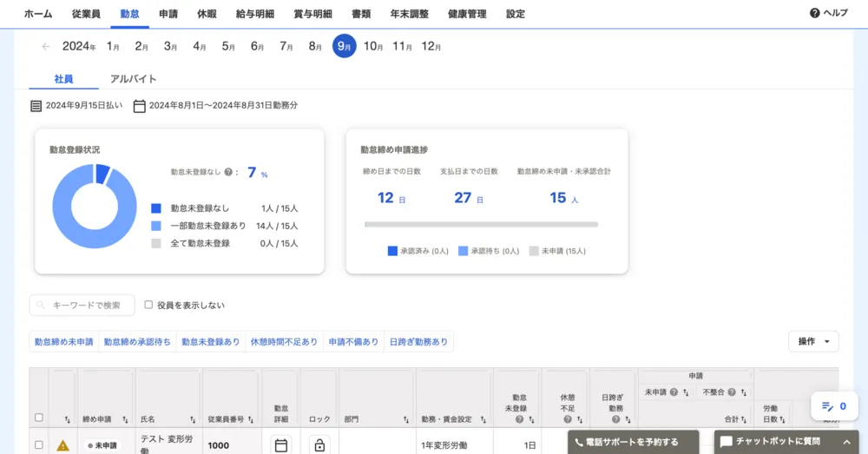868x454 pixels.
Task: Select month 8月
Action: tap(315, 47)
